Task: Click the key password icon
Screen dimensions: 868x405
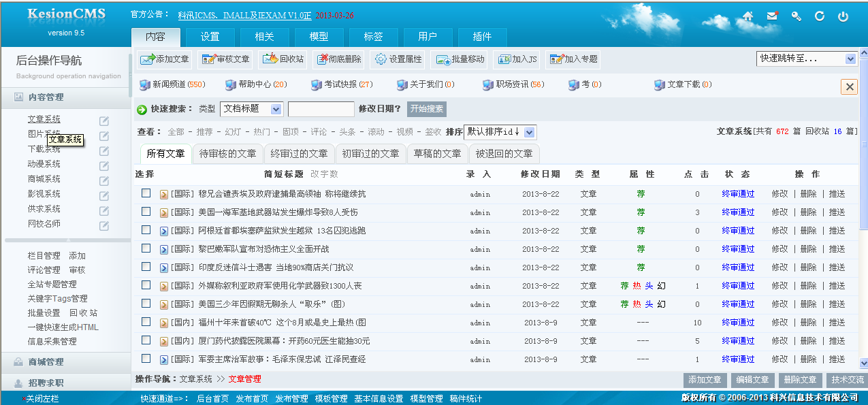Action: pos(796,16)
